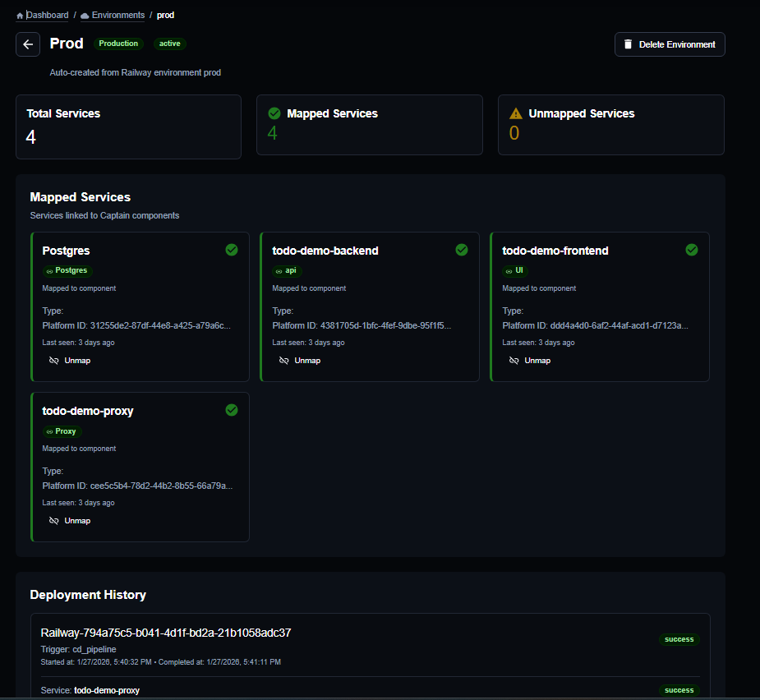This screenshot has width=760, height=700.
Task: Click the back arrow button beside Prod
Action: (28, 44)
